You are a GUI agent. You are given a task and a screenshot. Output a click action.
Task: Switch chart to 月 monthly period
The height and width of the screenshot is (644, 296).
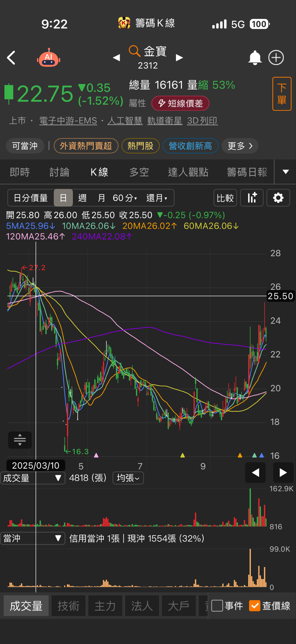pyautogui.click(x=101, y=198)
